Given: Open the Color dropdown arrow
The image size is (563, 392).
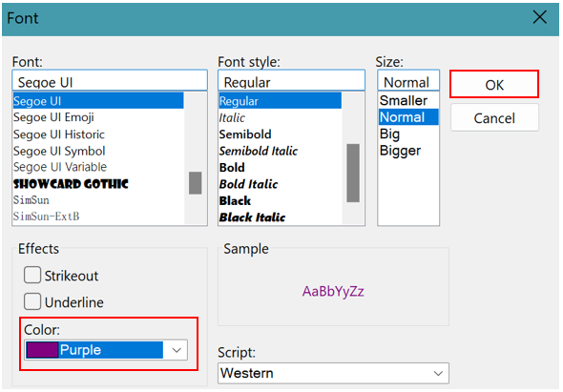Looking at the screenshot, I should [x=177, y=350].
